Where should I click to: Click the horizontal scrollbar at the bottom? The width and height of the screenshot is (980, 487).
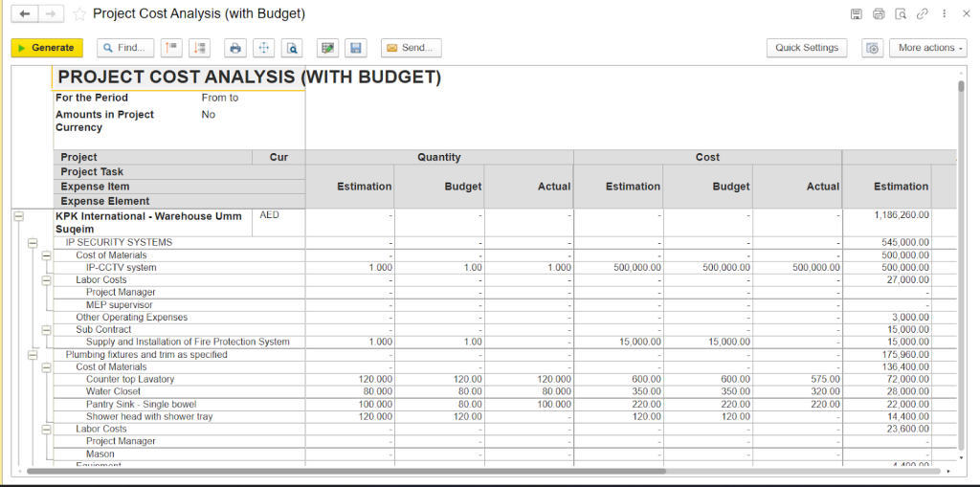[x=345, y=471]
